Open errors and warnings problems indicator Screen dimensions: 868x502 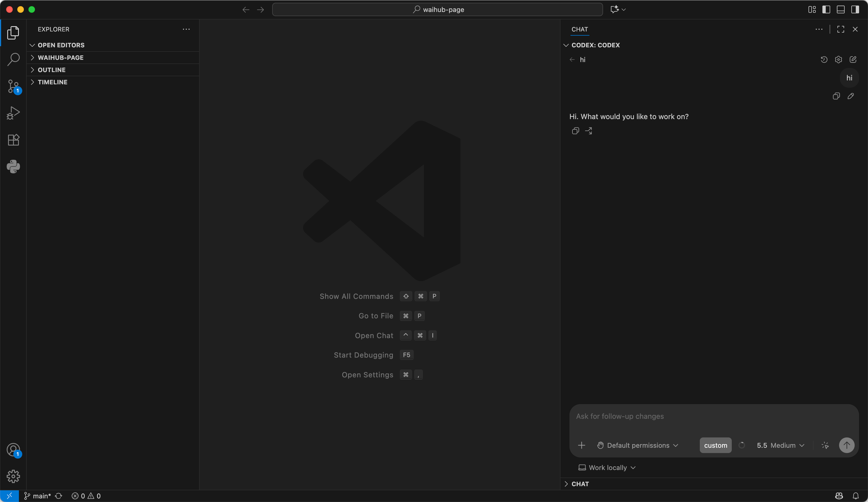86,496
